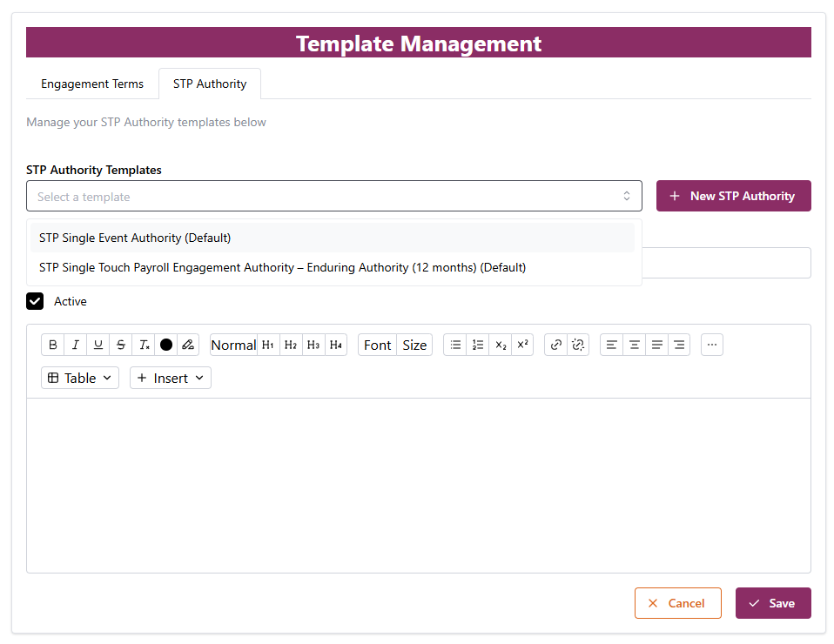
Task: Insert a hyperlink
Action: tap(555, 345)
